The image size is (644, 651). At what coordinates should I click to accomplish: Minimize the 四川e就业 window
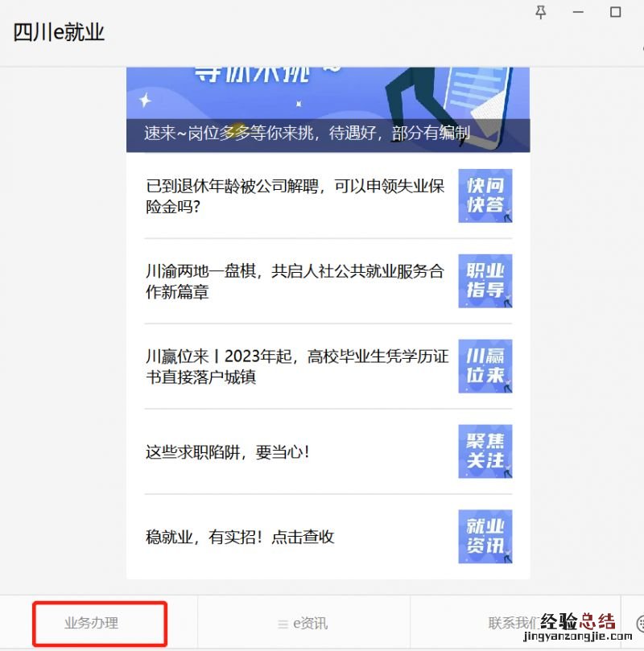(578, 12)
